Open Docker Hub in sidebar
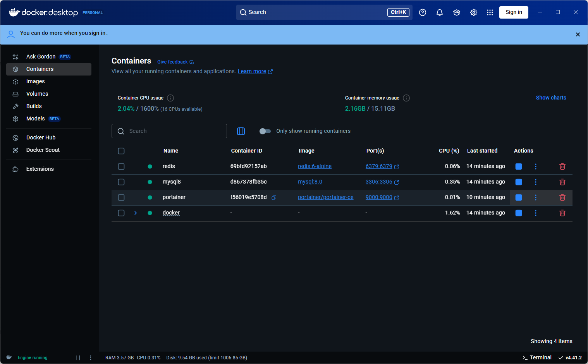This screenshot has height=364, width=588. coord(49,137)
